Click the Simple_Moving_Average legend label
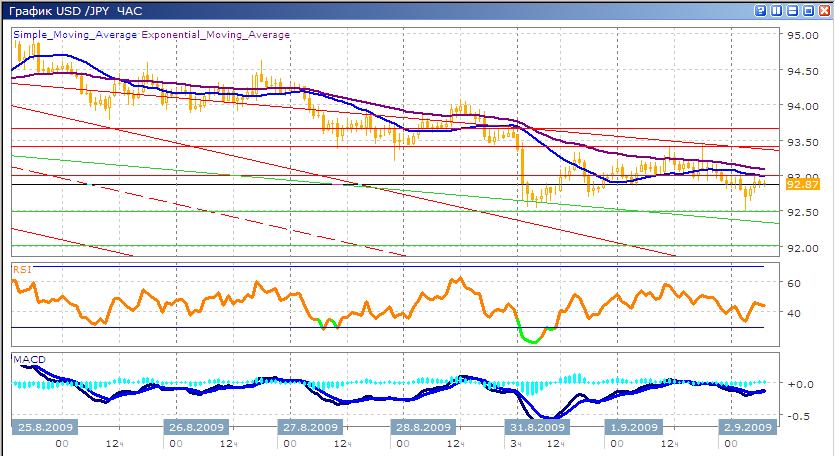Viewport: 835px width, 456px height. pos(75,34)
